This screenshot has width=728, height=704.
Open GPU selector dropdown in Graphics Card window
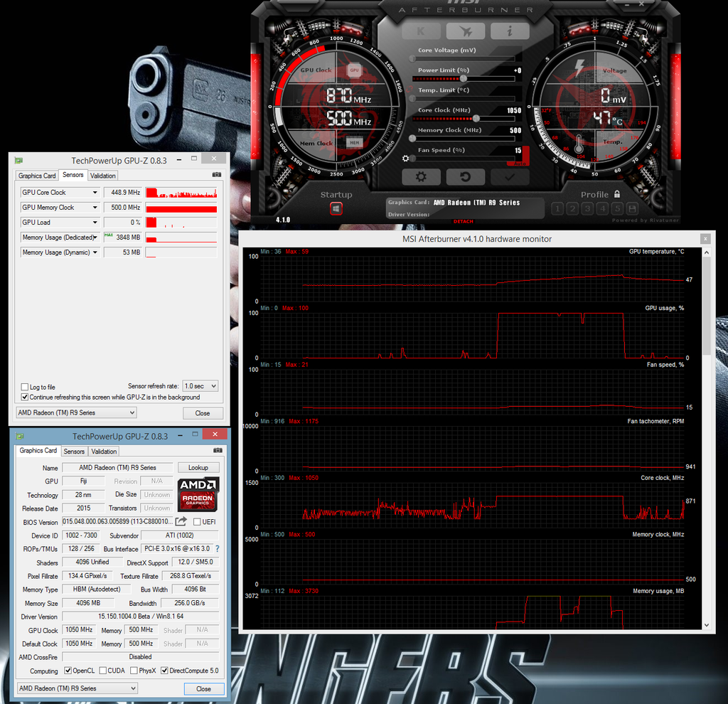[77, 688]
